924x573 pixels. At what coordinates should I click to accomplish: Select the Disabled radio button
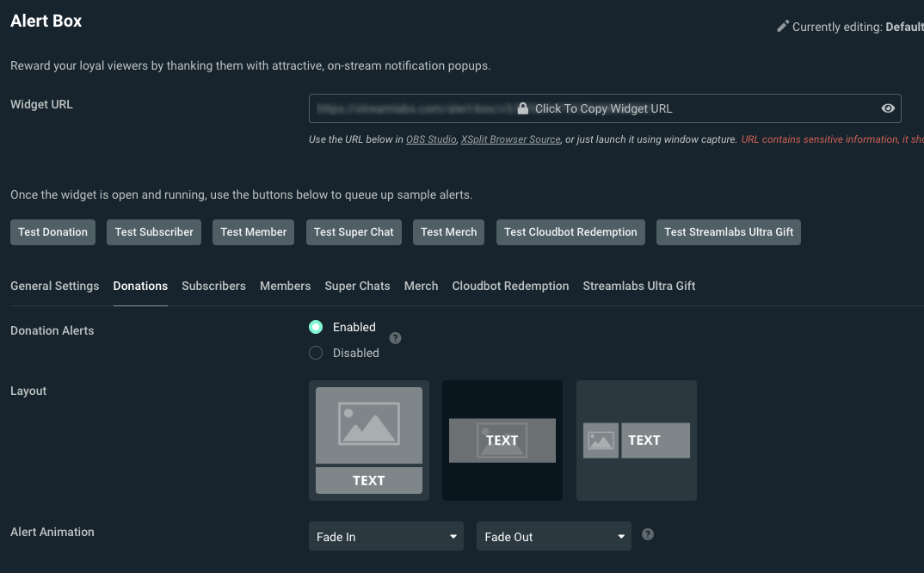click(x=316, y=353)
